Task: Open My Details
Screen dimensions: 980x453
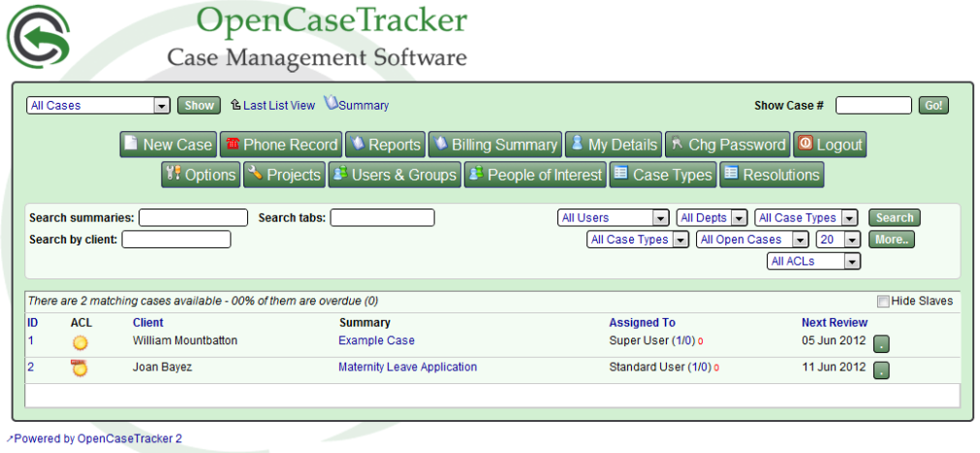Action: 614,145
